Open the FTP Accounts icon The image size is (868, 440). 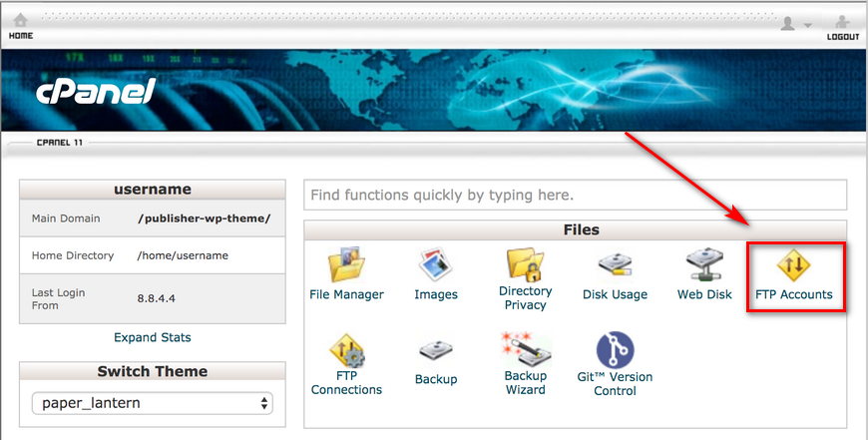click(x=793, y=265)
